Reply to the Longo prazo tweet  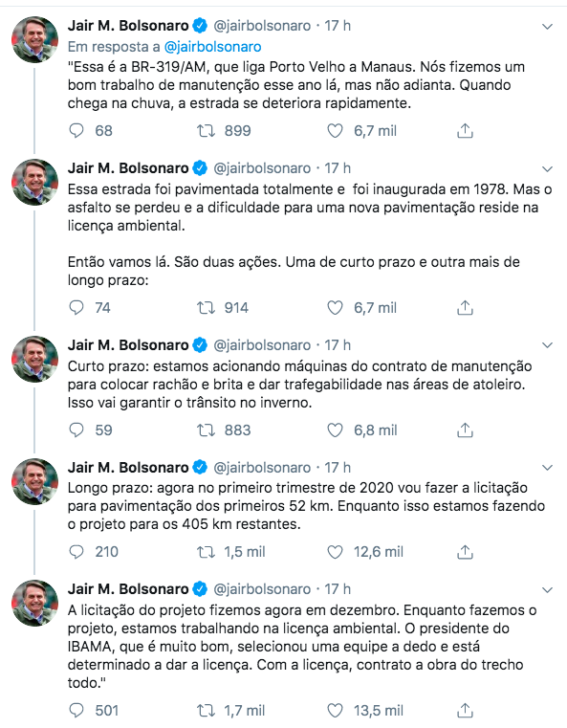click(76, 552)
